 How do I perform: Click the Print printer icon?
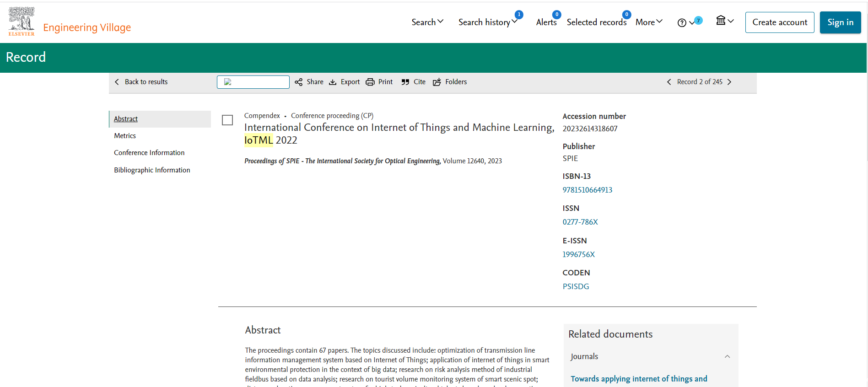point(370,82)
